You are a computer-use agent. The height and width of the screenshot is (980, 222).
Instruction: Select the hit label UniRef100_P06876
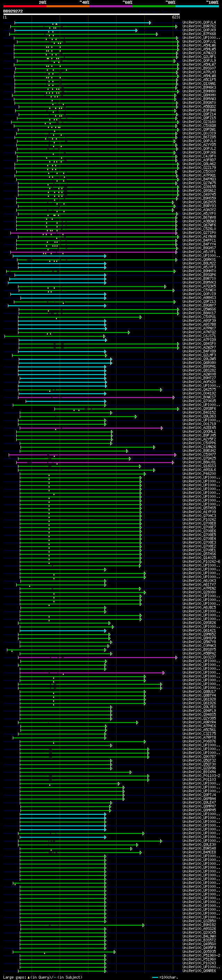[x=199, y=741]
